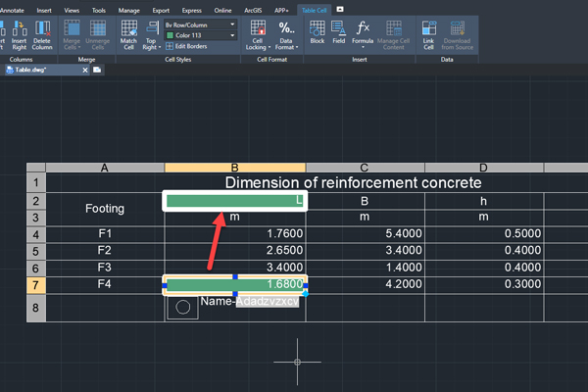Close the Table.dwg drawing tab
The height and width of the screenshot is (392, 588).
[85, 70]
